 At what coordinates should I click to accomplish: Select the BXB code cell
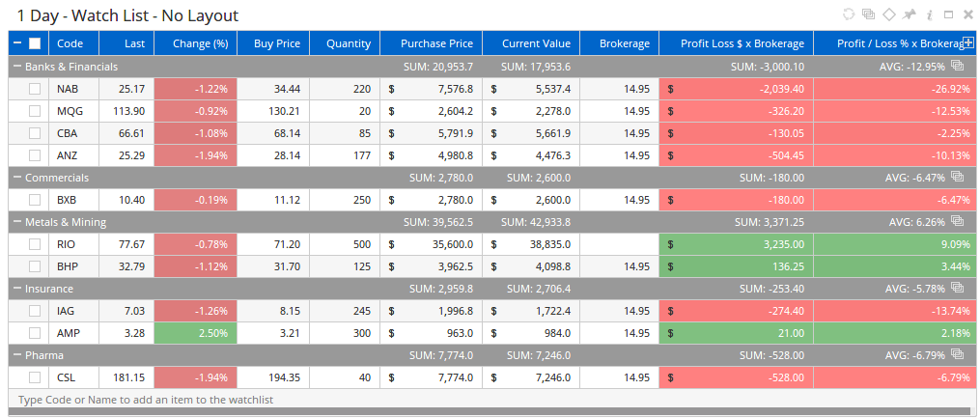(73, 200)
